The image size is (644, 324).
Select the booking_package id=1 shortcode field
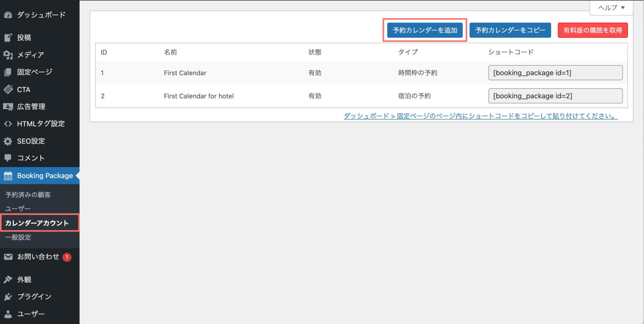(x=555, y=73)
